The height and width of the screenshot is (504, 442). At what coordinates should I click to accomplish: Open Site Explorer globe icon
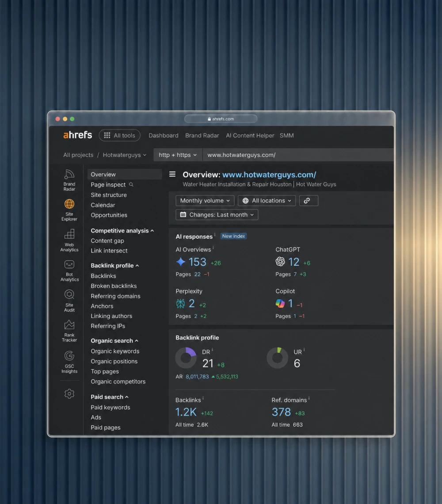click(x=69, y=204)
